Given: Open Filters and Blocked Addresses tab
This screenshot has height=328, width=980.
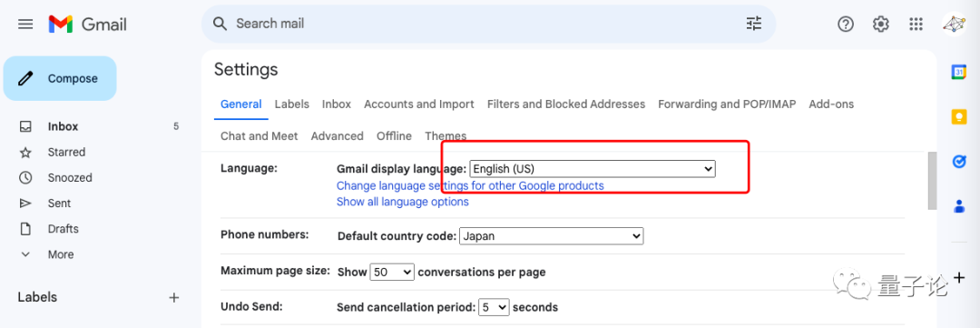Looking at the screenshot, I should pyautogui.click(x=566, y=104).
